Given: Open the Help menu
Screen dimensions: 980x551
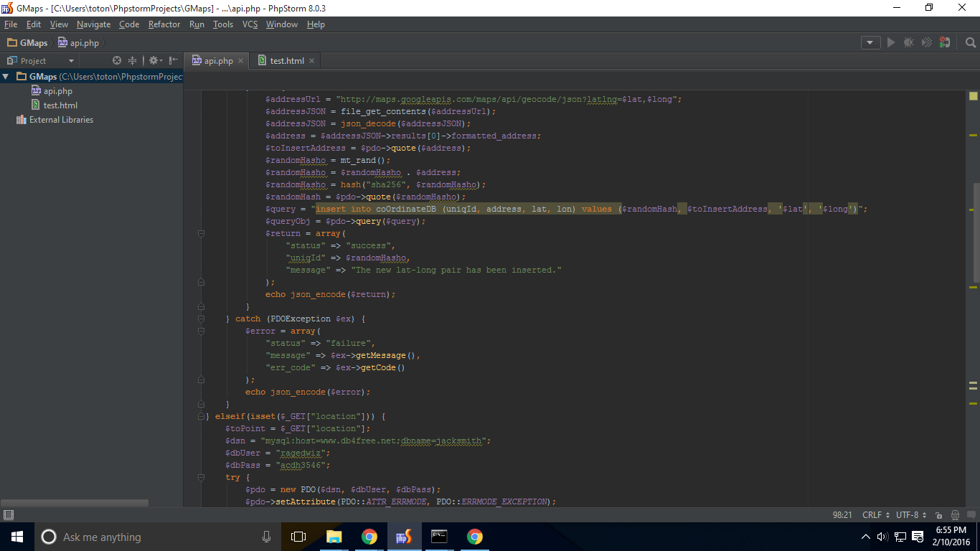Looking at the screenshot, I should 316,24.
